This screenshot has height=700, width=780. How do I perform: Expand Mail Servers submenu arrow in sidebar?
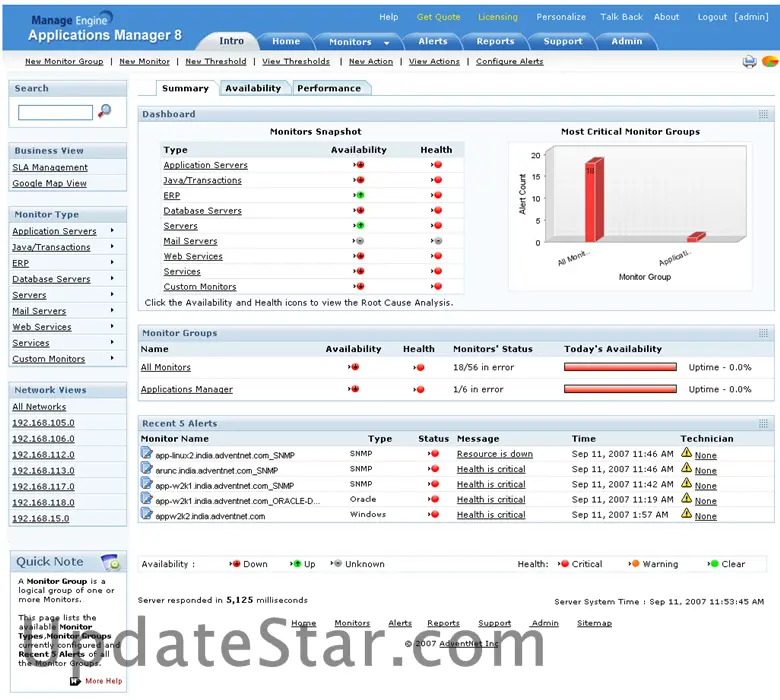[112, 310]
